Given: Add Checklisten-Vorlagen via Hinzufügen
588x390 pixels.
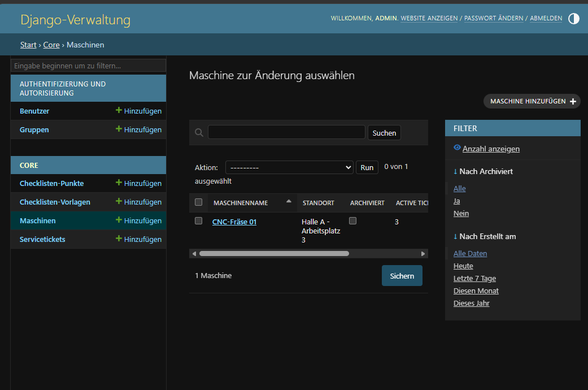Looking at the screenshot, I should [x=139, y=202].
